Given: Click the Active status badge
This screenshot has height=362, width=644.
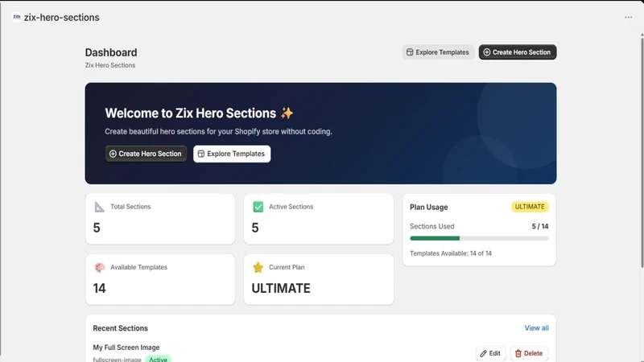Looking at the screenshot, I should (x=158, y=359).
